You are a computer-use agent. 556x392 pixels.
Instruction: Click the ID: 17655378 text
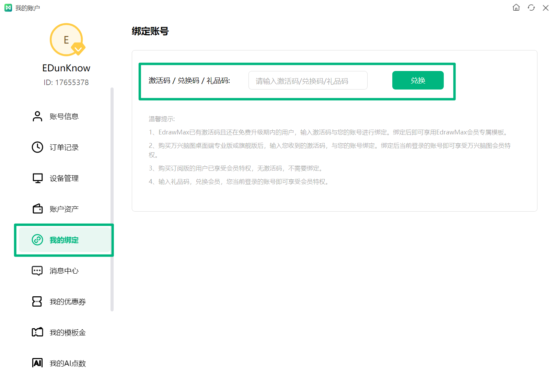(66, 82)
